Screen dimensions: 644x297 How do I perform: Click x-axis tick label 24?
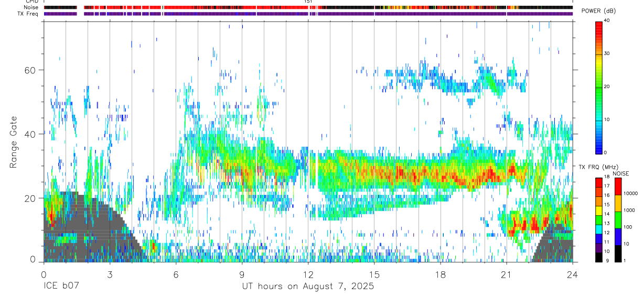tap(573, 273)
